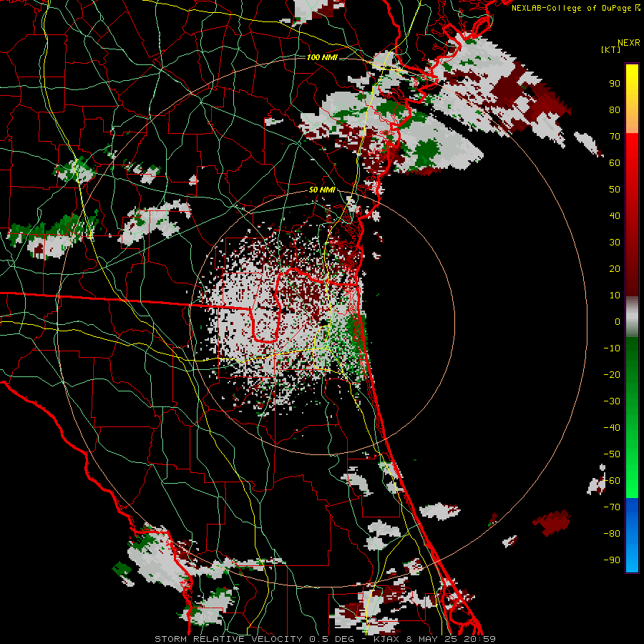Click the 90 value on velocity scale
This screenshot has width=644, height=644.
click(615, 84)
